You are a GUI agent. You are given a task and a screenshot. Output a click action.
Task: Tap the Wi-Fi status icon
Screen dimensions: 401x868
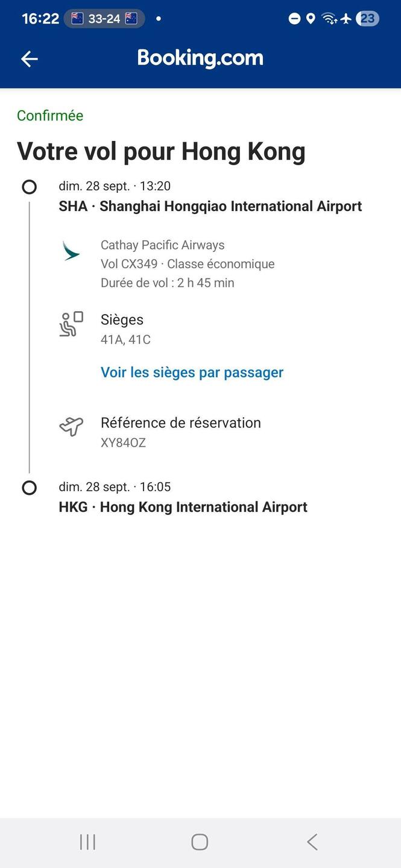pyautogui.click(x=329, y=19)
